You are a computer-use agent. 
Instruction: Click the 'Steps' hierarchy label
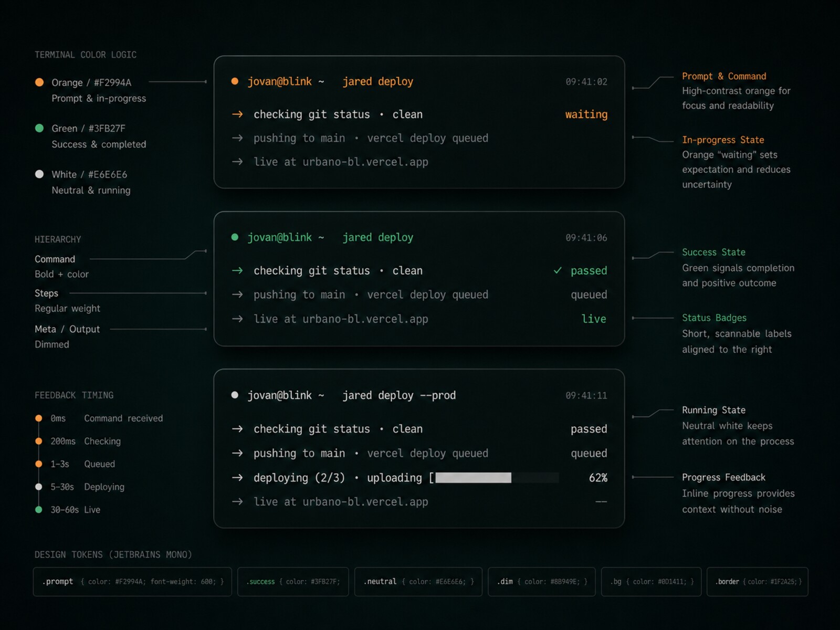pos(46,293)
